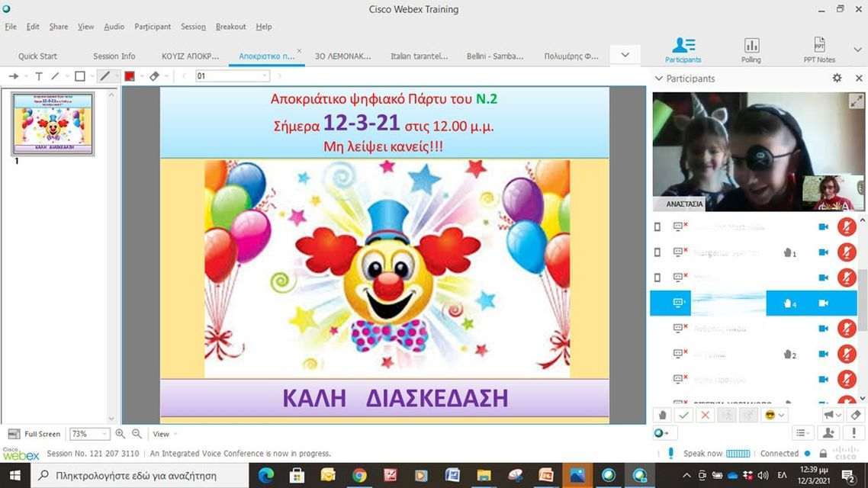Open the Participants panel settings gear
Viewport: 868px width, 488px height.
tap(837, 79)
